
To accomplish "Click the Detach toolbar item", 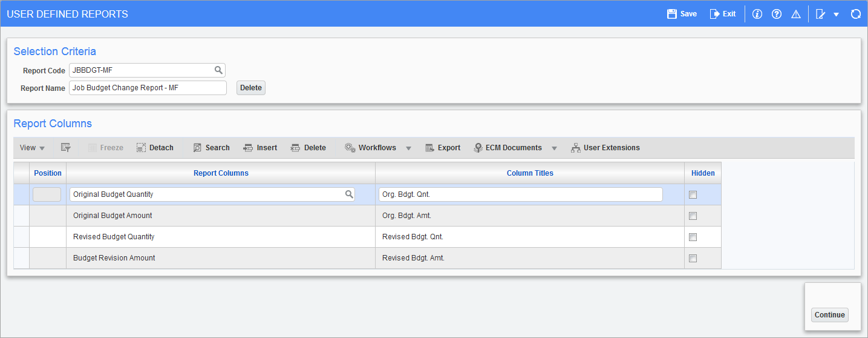I will tap(155, 148).
